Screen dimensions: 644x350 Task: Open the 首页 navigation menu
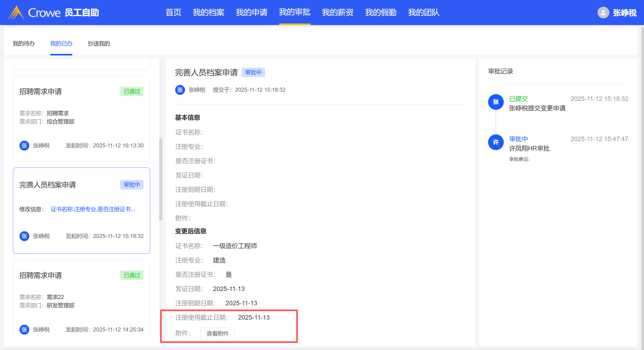click(173, 13)
